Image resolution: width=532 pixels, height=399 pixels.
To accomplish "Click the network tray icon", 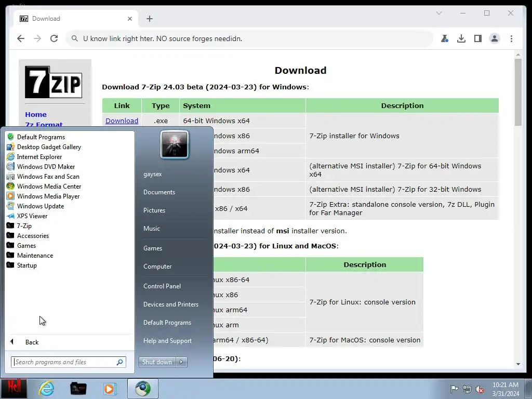I will (467, 389).
